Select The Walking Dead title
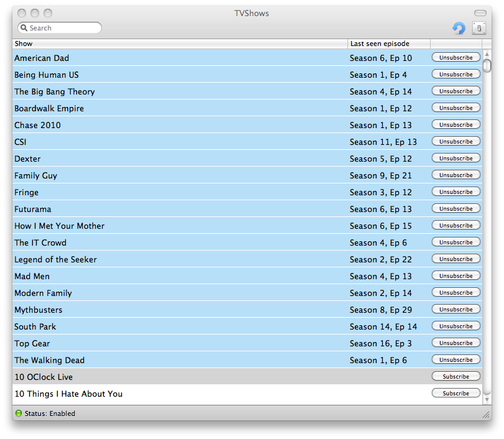Image resolution: width=504 pixels, height=439 pixels. pyautogui.click(x=49, y=360)
